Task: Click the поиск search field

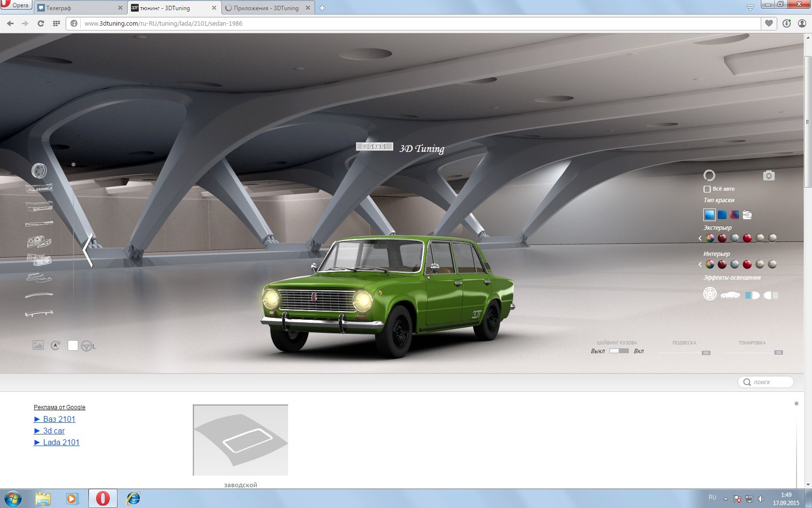Action: [766, 382]
